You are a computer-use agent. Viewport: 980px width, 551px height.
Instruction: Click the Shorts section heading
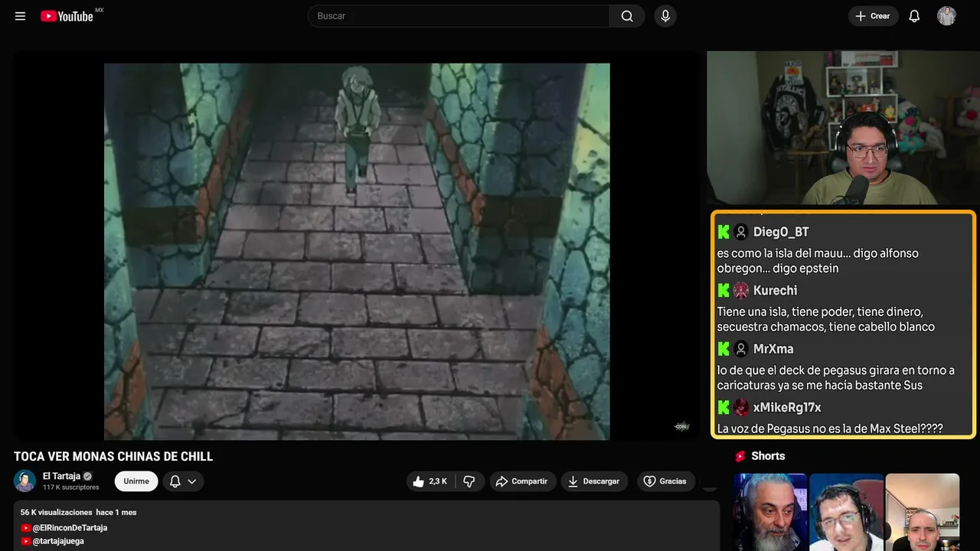pos(768,456)
